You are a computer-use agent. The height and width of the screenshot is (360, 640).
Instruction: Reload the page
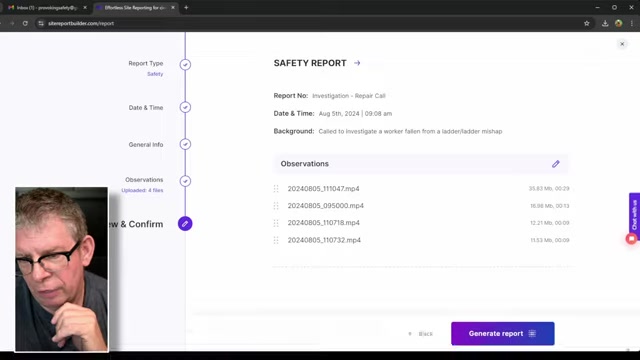point(25,23)
